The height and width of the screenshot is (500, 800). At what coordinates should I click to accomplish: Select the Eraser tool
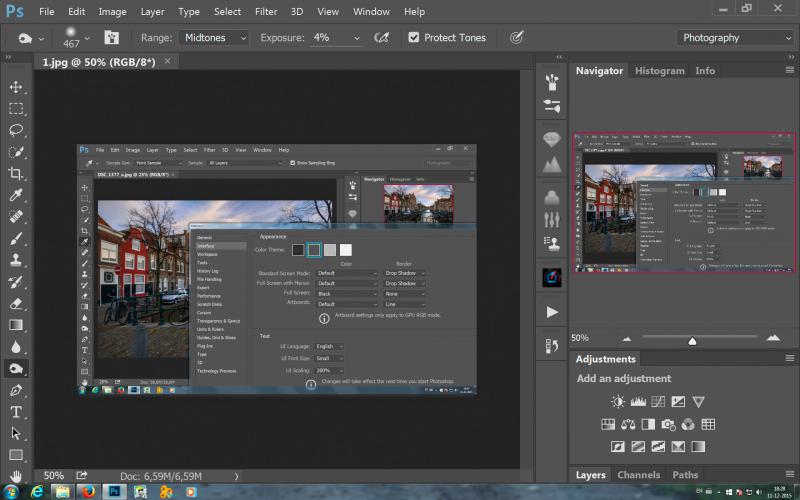(16, 304)
